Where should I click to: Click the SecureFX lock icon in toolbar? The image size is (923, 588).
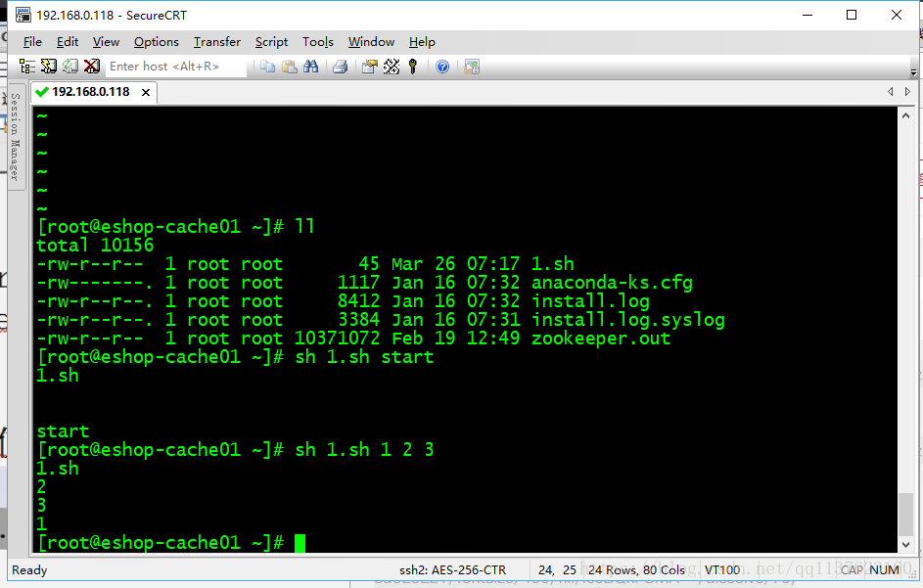(472, 67)
